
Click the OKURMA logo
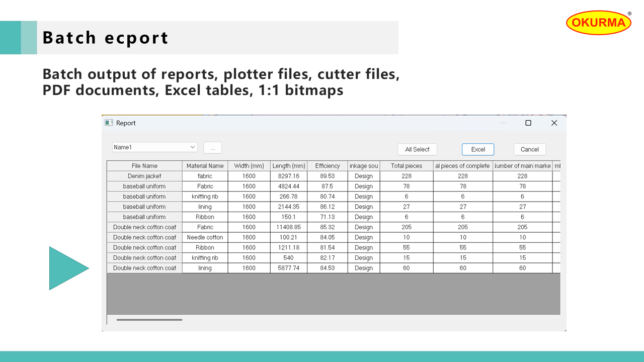(598, 23)
